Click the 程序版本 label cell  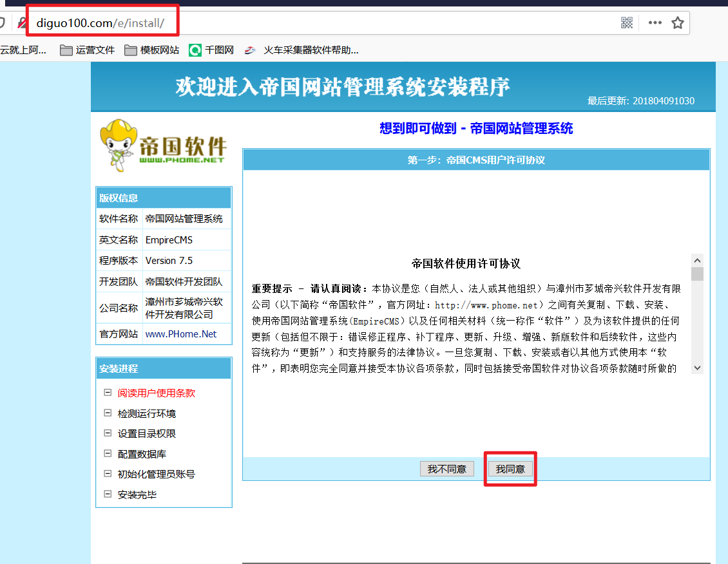[x=119, y=261]
